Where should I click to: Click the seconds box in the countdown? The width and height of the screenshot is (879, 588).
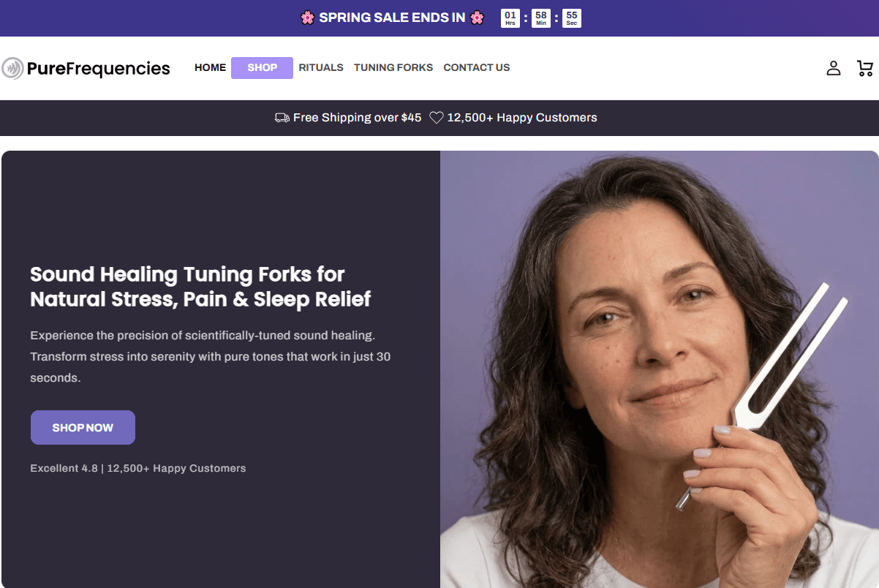[571, 18]
